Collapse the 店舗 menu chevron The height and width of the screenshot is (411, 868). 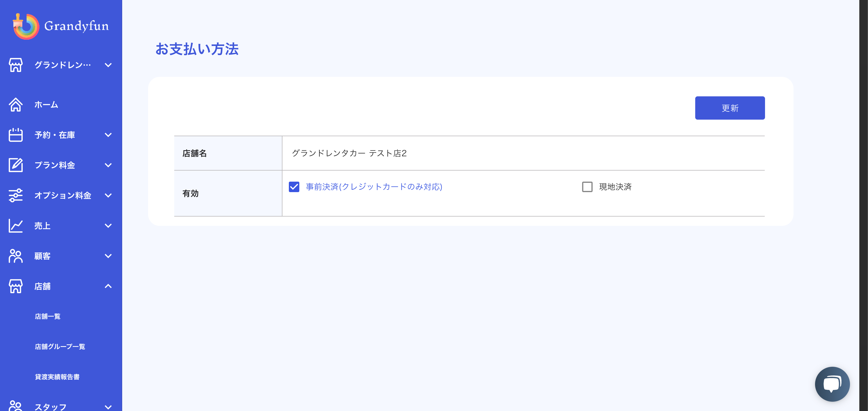click(x=108, y=286)
